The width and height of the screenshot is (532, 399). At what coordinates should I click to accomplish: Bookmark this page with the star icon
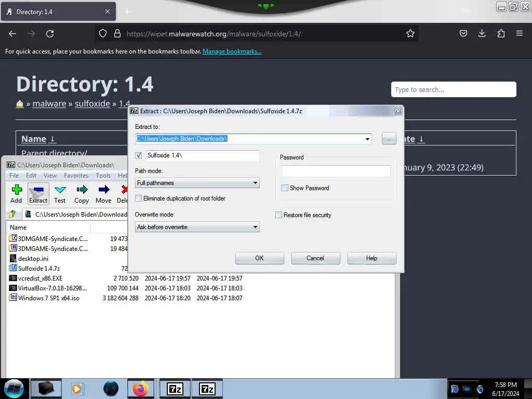[410, 34]
